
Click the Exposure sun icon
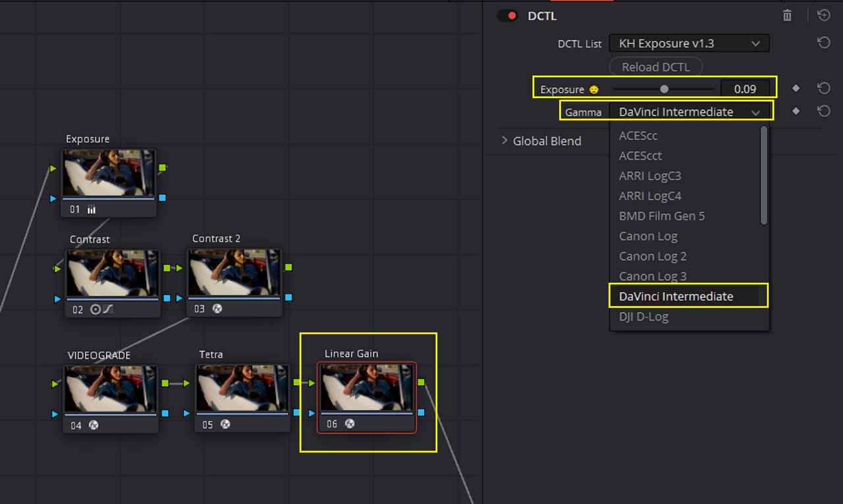[x=594, y=89]
